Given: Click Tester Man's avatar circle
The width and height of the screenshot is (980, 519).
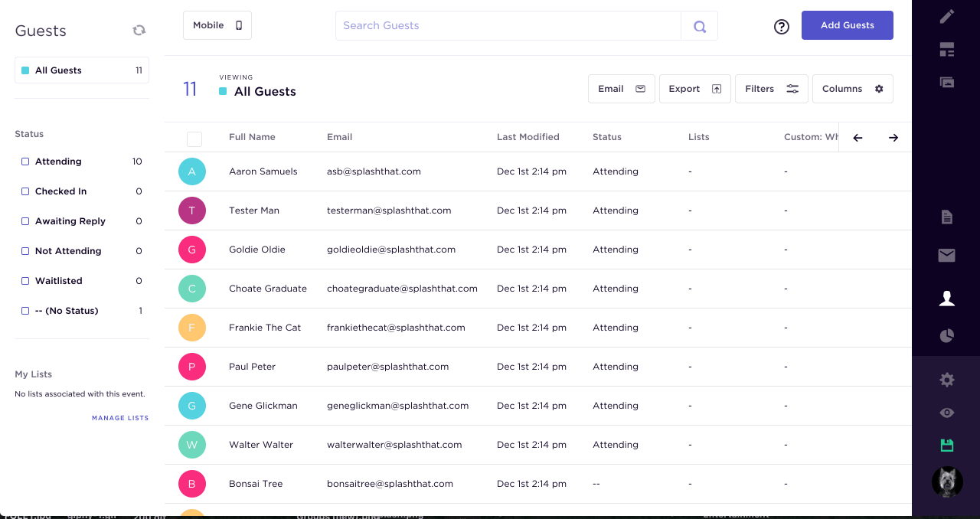Looking at the screenshot, I should pos(192,211).
